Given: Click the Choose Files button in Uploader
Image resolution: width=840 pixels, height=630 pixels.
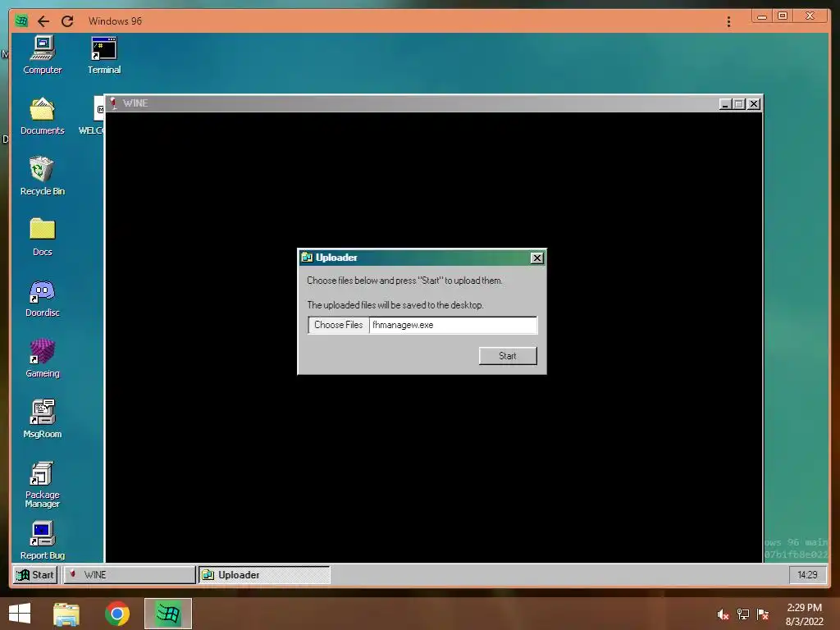Looking at the screenshot, I should pyautogui.click(x=339, y=325).
